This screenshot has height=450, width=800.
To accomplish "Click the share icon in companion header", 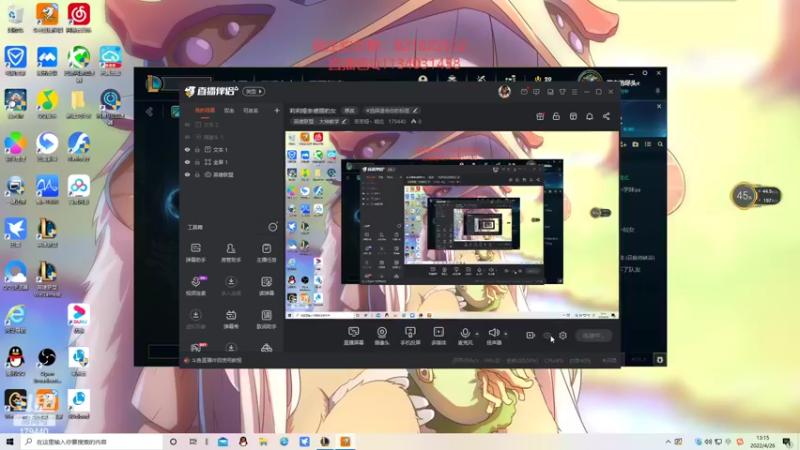I will 606,116.
